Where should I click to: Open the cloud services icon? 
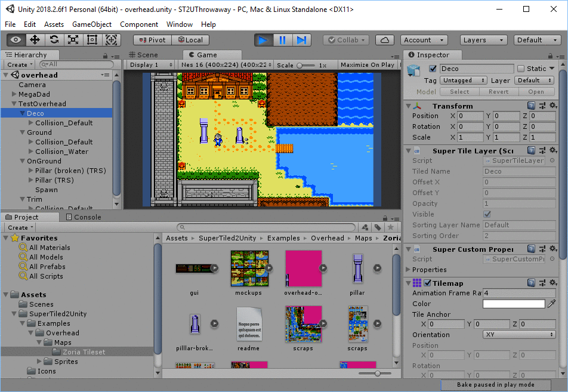click(x=385, y=40)
